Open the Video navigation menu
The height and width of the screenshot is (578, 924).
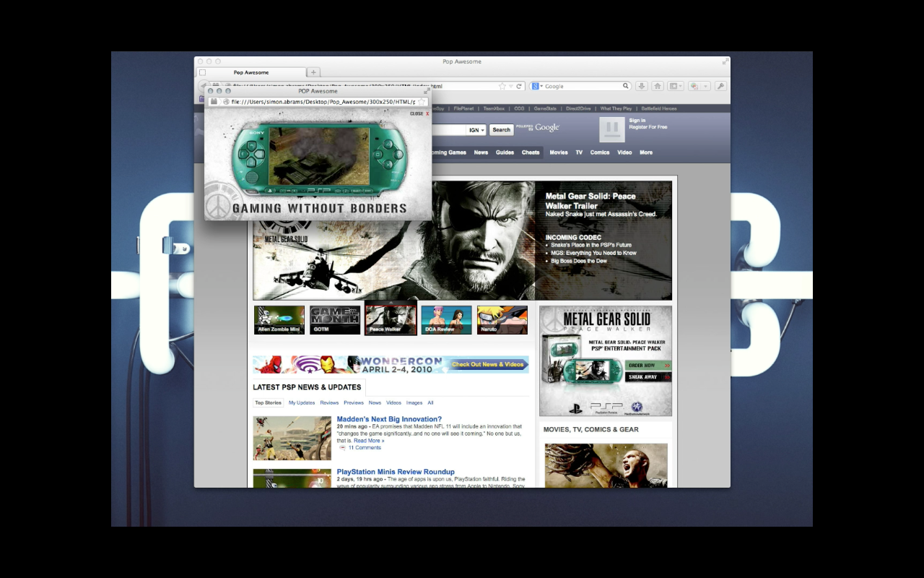tap(624, 152)
